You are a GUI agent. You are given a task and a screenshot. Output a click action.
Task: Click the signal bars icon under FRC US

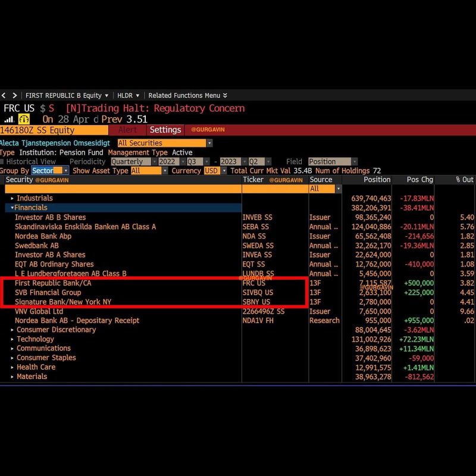click(x=9, y=119)
